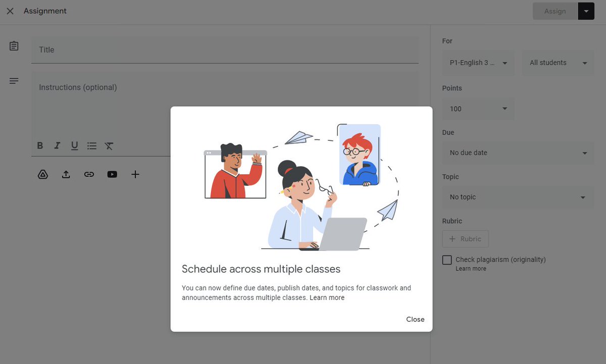This screenshot has height=364, width=606.
Task: Add a file from Google Drive
Action: (43, 174)
